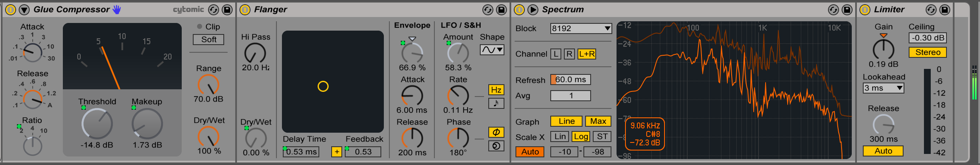Click the Spectrum hot-swap preset icon
This screenshot has width=980, height=165.
coord(834,9)
